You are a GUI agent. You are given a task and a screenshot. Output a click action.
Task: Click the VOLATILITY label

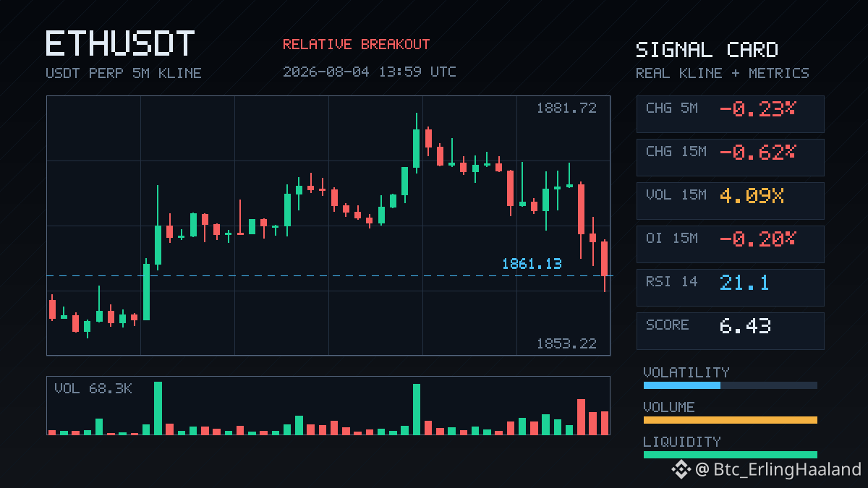tap(686, 372)
